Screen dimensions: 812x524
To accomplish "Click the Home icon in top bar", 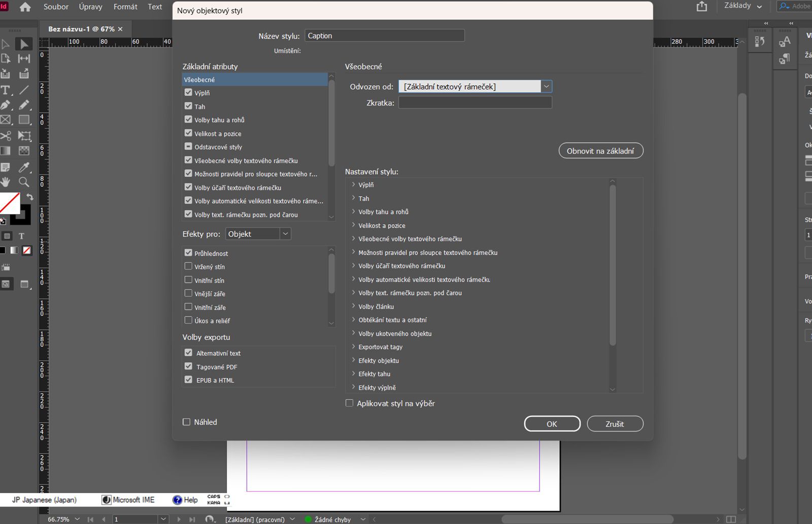I will click(25, 7).
